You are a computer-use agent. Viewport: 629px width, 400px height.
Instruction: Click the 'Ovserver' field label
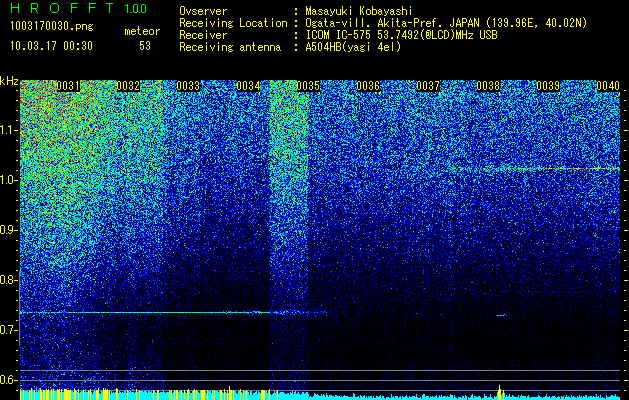(203, 11)
